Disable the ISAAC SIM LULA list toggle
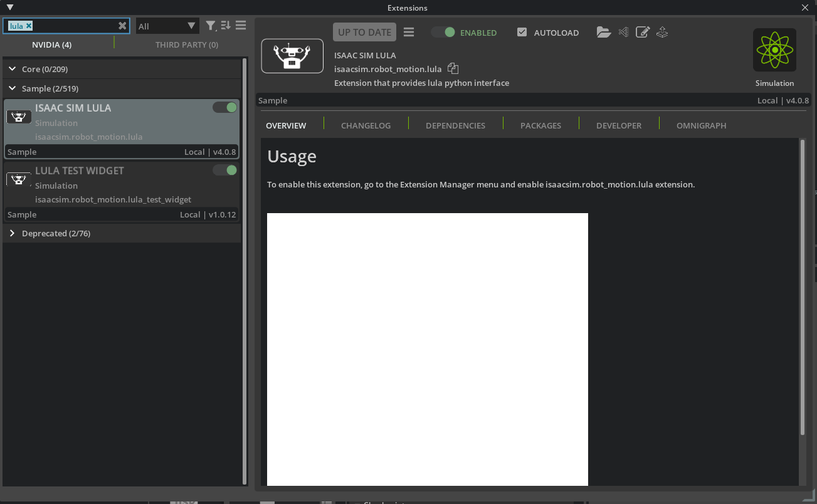Viewport: 817px width, 504px height. click(224, 108)
